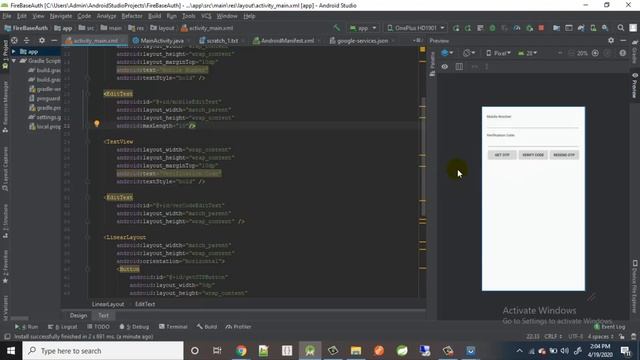Click the project scope target icon

[x=14, y=40]
